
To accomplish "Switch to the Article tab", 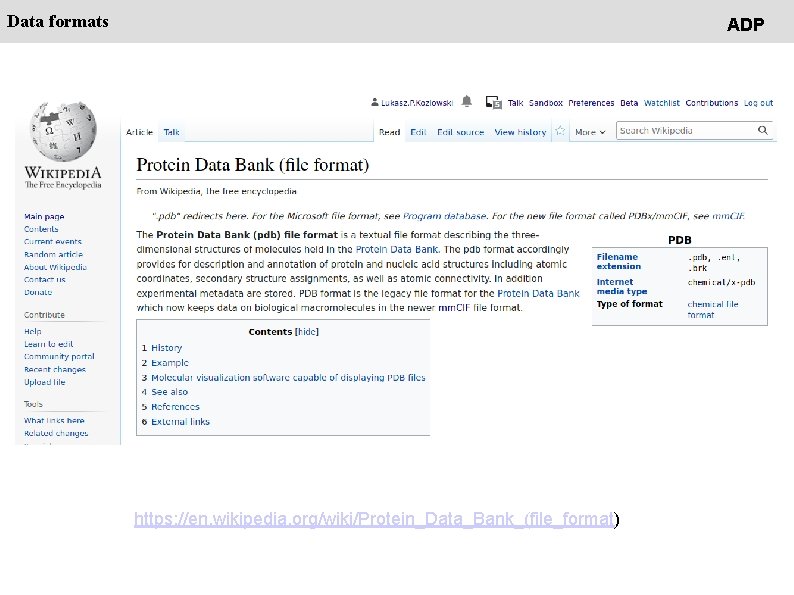I will click(x=139, y=132).
